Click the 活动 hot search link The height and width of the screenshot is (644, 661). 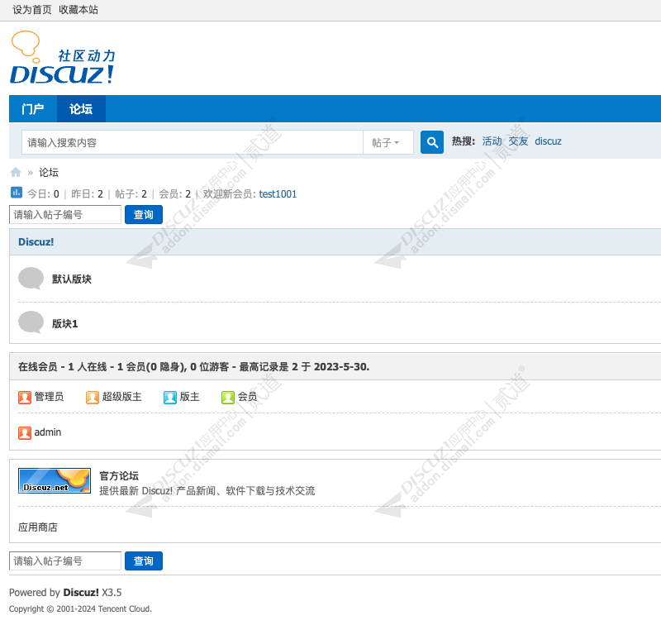click(x=491, y=141)
